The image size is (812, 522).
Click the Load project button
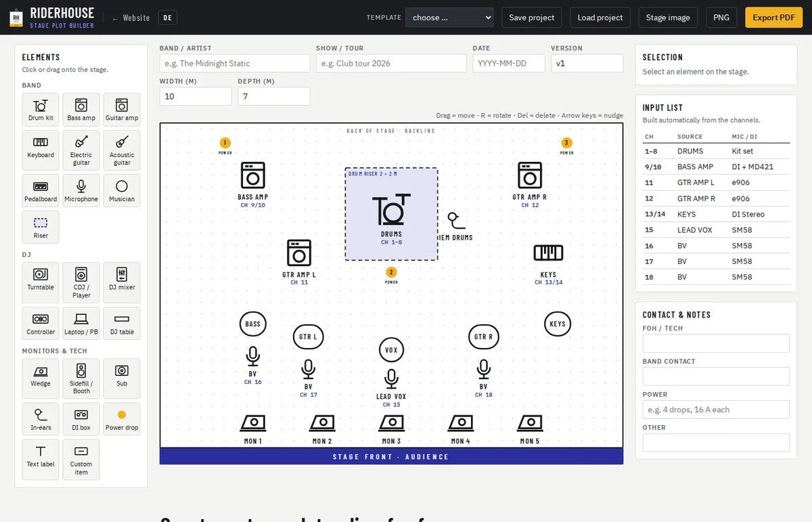(x=600, y=18)
